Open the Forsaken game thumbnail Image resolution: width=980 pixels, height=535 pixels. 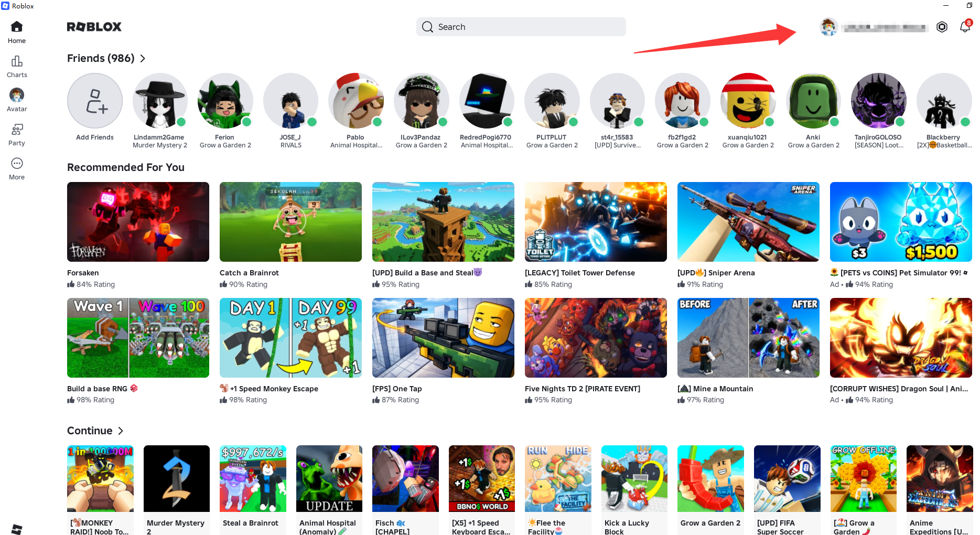tap(138, 222)
